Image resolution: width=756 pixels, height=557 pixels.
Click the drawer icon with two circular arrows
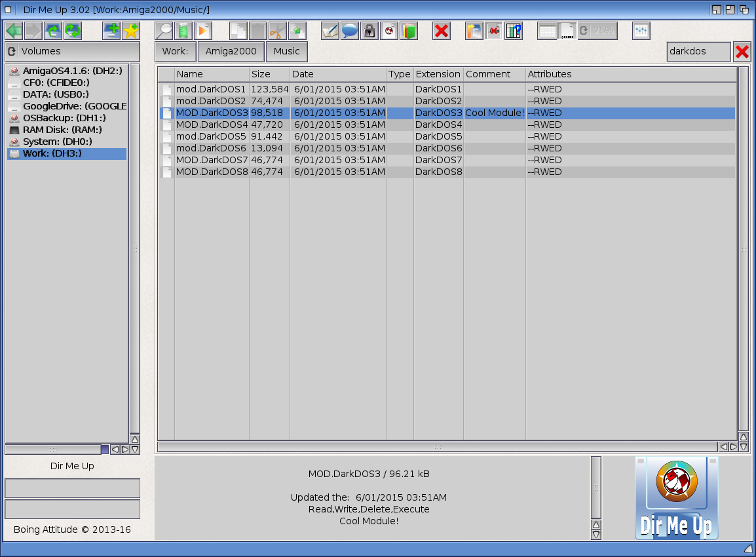(x=73, y=31)
